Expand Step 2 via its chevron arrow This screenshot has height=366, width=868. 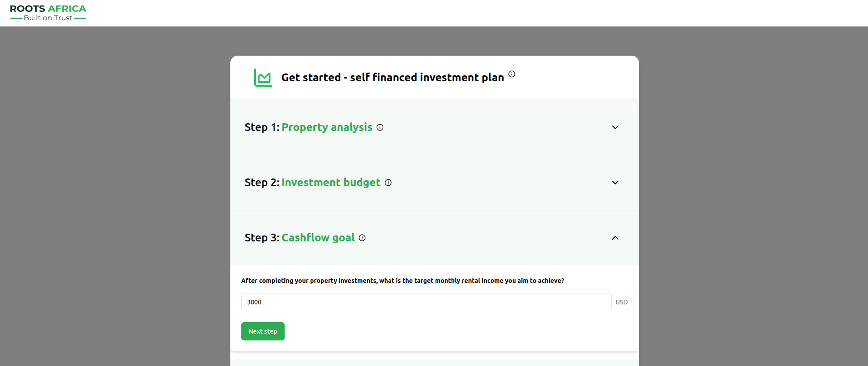click(615, 183)
